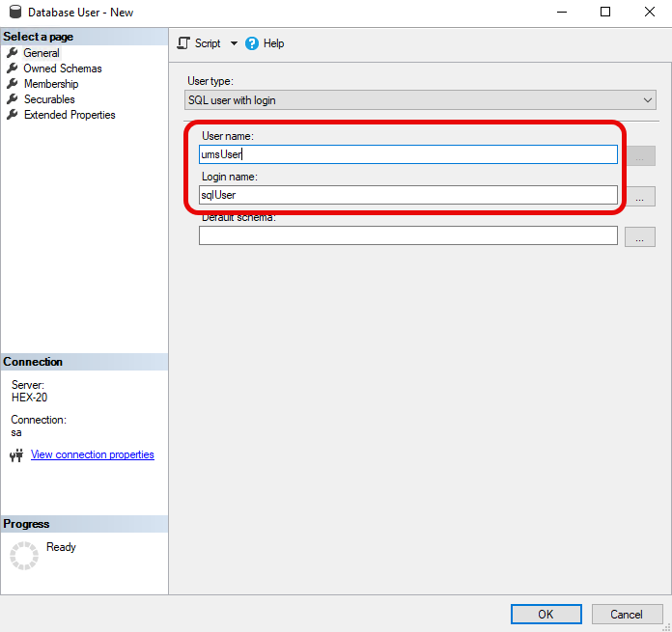
Task: Click the Help question mark icon
Action: (x=253, y=43)
